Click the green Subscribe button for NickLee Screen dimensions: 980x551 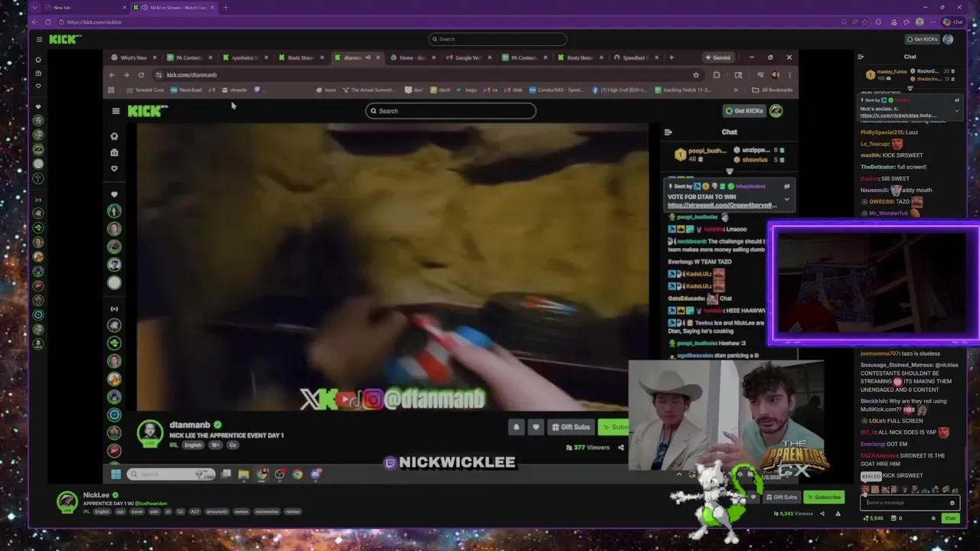(824, 497)
